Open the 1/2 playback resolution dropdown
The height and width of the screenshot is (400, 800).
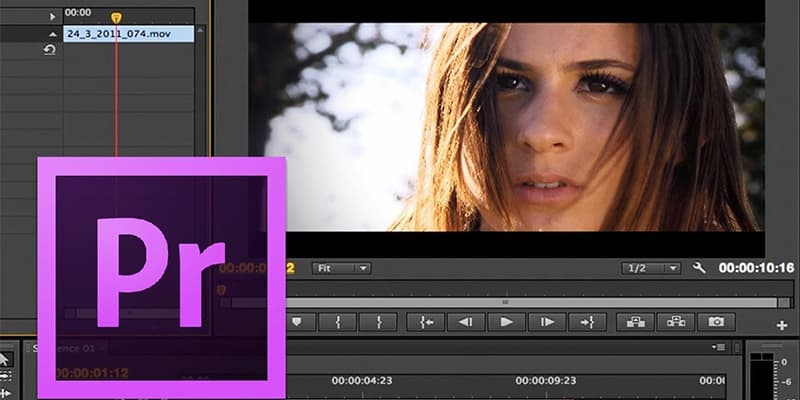coord(651,268)
